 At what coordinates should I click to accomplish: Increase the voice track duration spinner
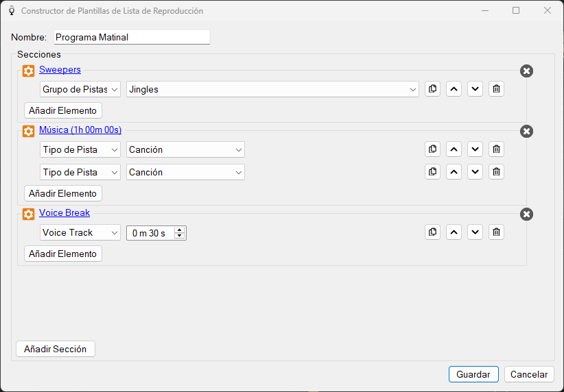(180, 230)
